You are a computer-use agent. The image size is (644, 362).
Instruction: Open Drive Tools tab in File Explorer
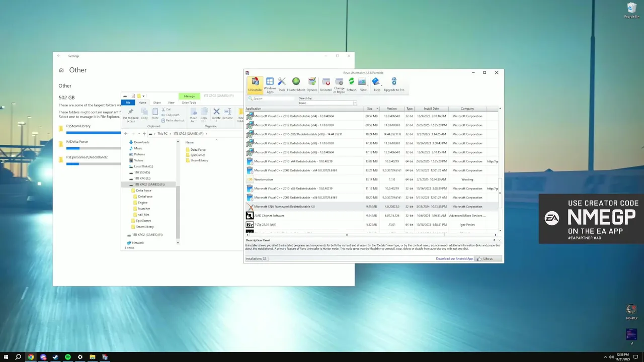tap(189, 103)
